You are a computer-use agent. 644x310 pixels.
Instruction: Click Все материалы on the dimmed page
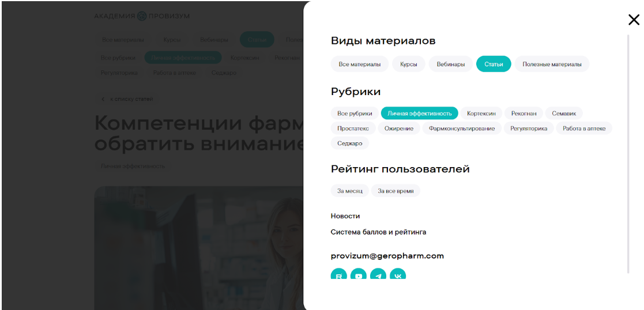click(123, 40)
